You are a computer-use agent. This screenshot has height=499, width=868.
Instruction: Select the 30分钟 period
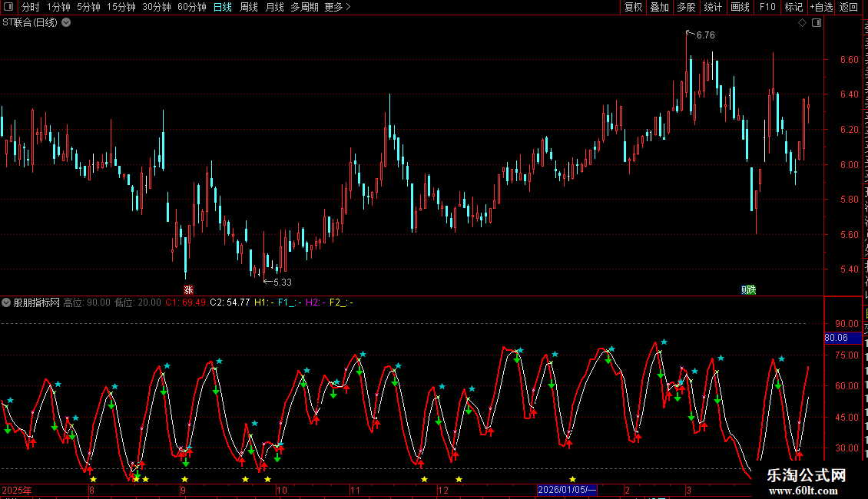pyautogui.click(x=156, y=7)
